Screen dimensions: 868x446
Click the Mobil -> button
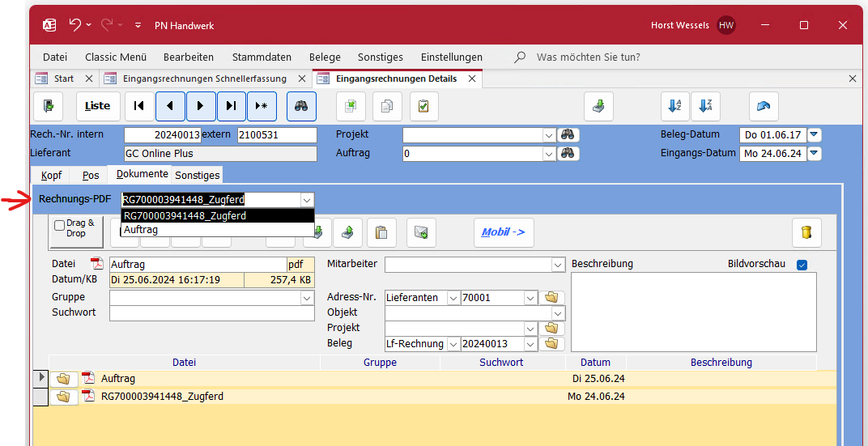(x=503, y=232)
